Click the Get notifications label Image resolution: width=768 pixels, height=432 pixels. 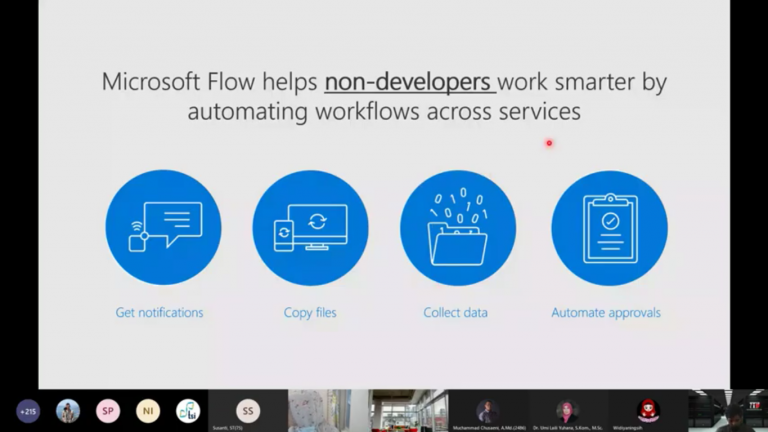159,313
